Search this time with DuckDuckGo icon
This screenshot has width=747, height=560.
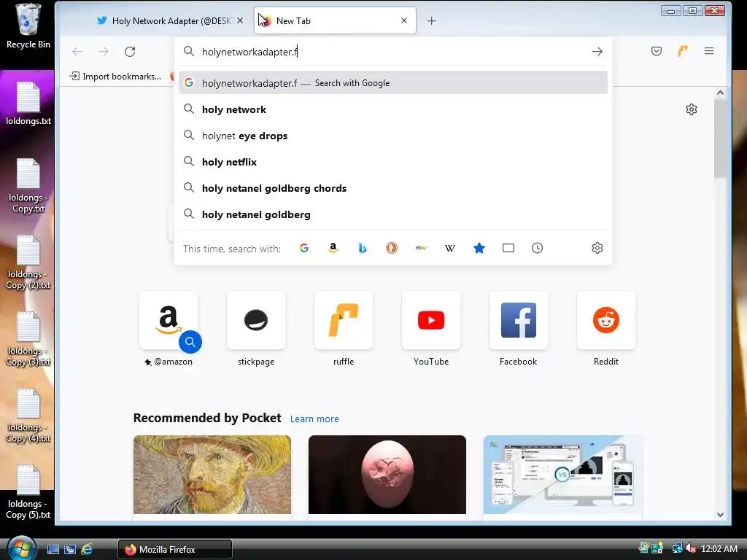click(x=392, y=248)
